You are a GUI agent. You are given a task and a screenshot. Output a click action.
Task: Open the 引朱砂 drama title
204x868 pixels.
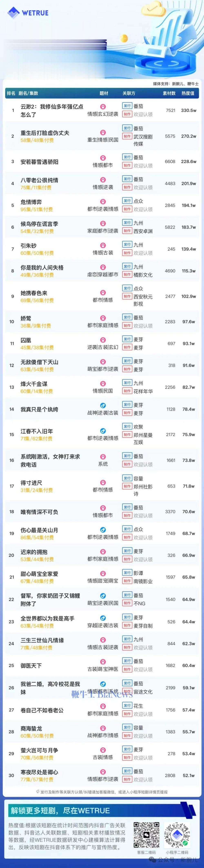pyautogui.click(x=29, y=246)
